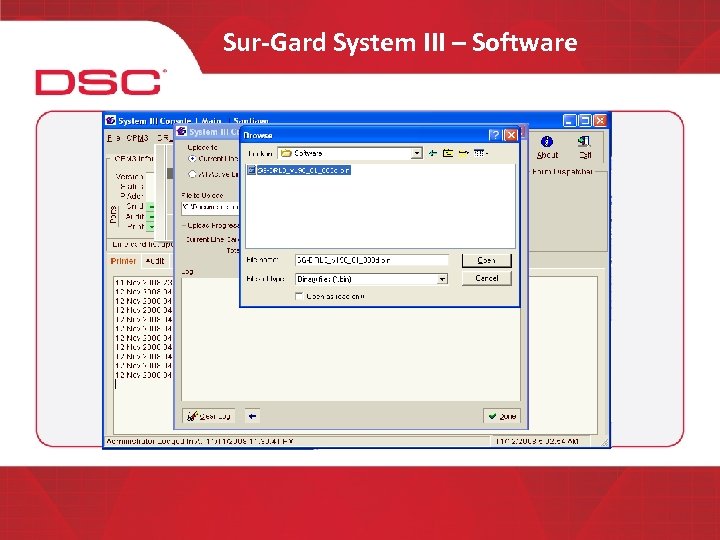Screen dimensions: 720x540
Task: Switch to the Audit tab
Action: point(155,261)
